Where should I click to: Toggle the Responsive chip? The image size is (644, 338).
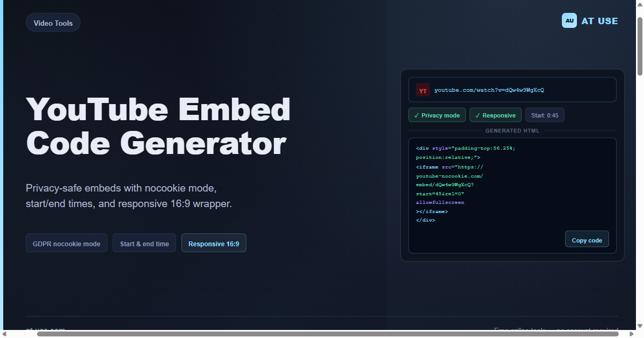click(x=495, y=115)
